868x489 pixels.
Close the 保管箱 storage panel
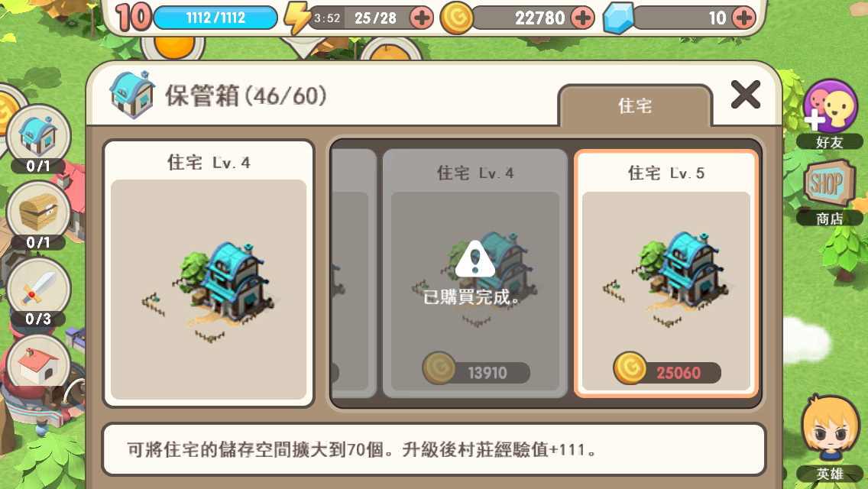[x=746, y=95]
